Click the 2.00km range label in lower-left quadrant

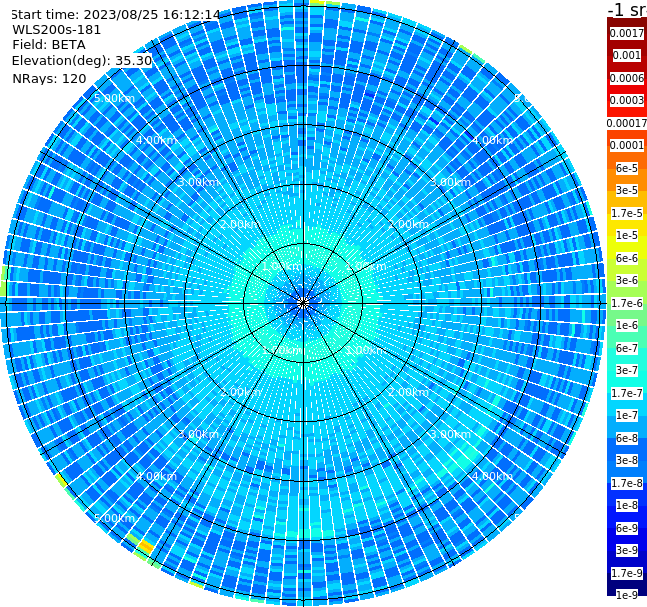241,392
